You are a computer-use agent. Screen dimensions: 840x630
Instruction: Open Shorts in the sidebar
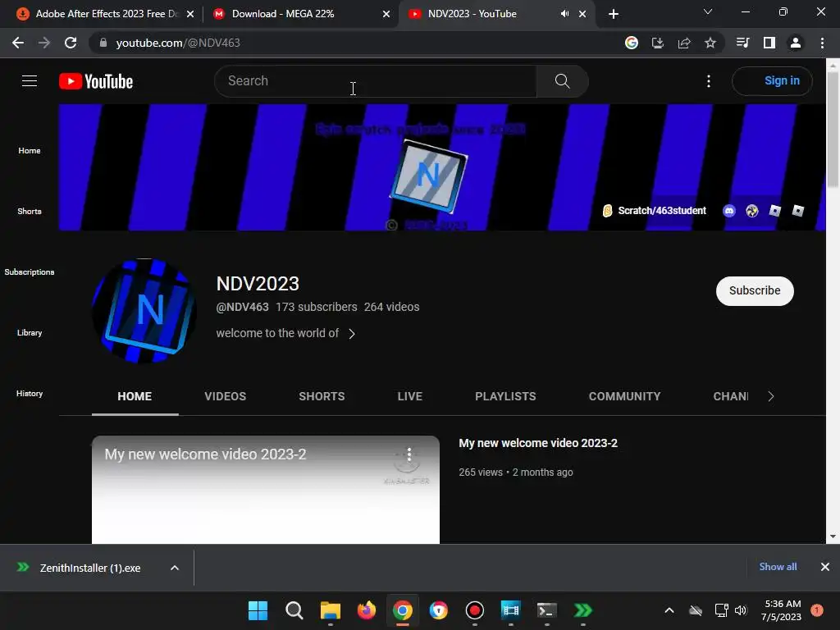(30, 211)
